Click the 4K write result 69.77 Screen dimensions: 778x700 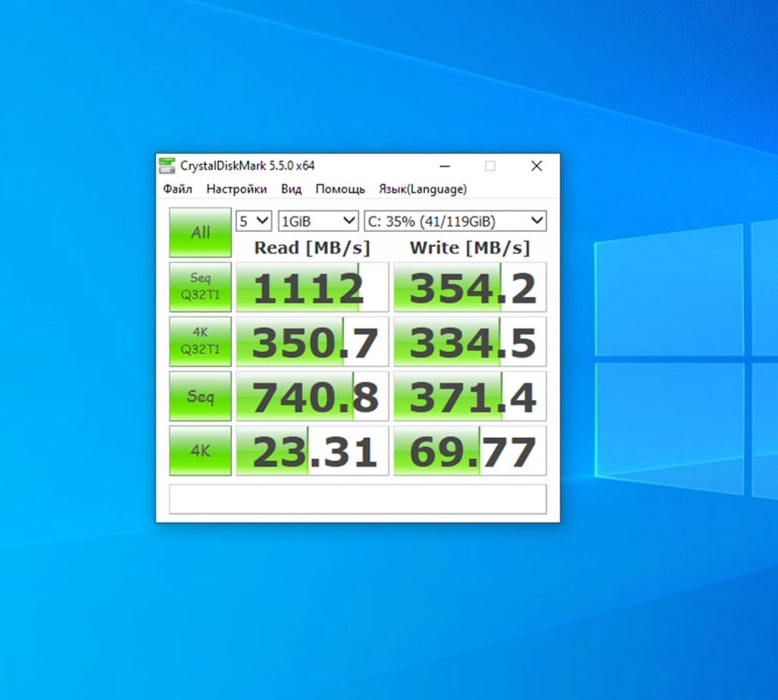click(x=470, y=451)
